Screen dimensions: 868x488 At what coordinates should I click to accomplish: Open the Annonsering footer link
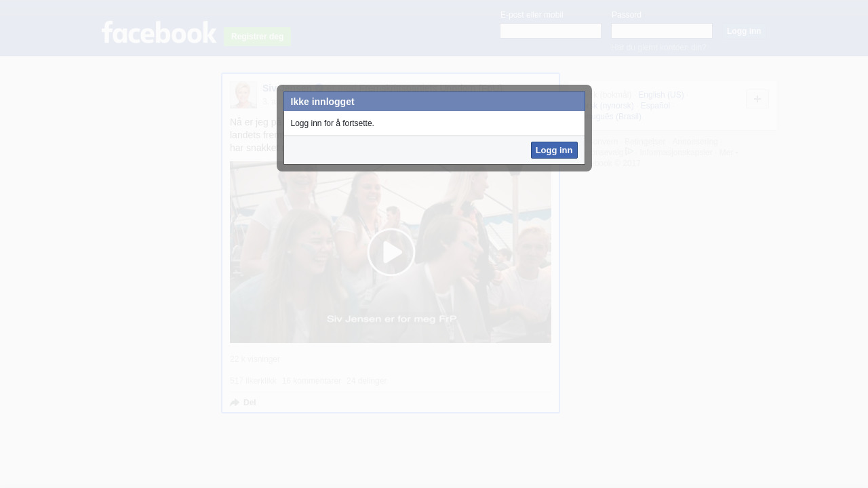pos(694,142)
